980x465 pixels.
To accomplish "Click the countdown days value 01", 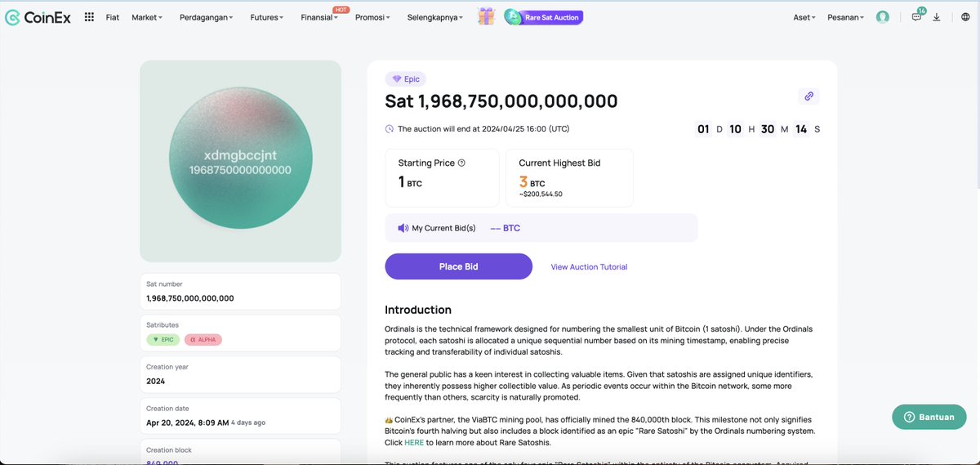I will click(x=703, y=129).
